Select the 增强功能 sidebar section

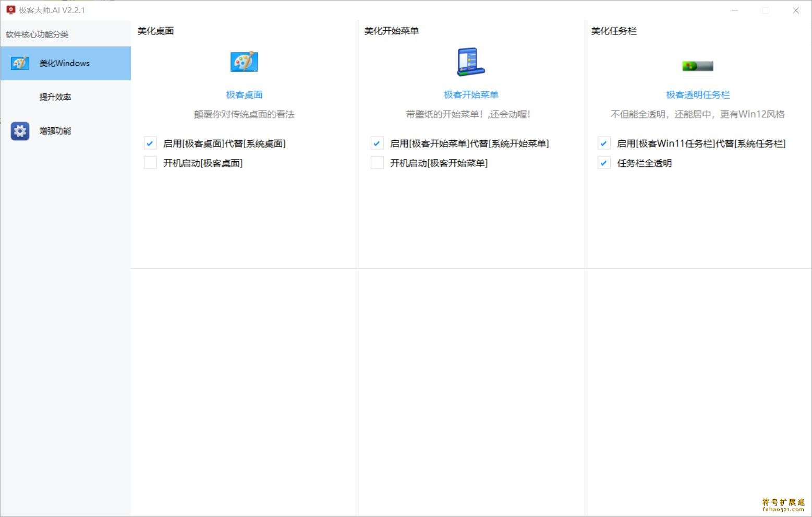coord(55,131)
